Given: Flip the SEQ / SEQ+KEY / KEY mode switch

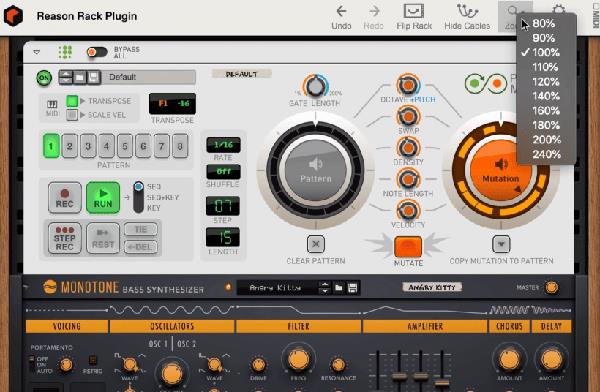Looking at the screenshot, I should click(139, 197).
